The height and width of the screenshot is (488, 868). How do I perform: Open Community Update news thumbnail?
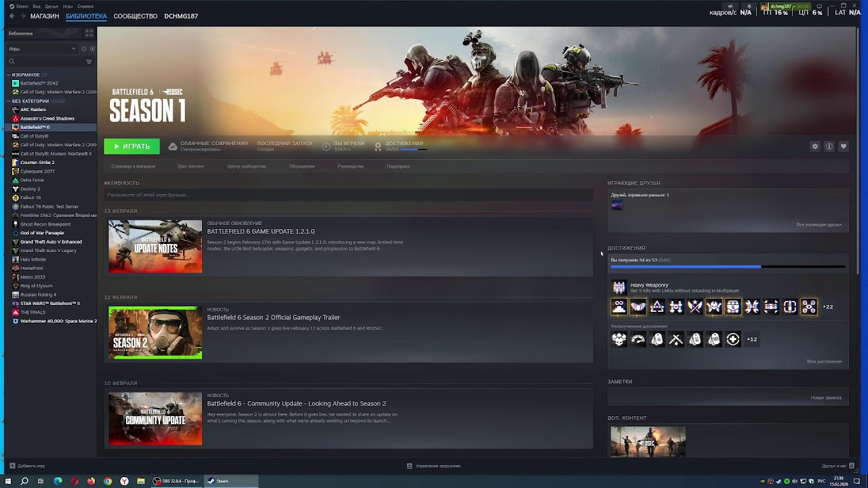(x=155, y=419)
